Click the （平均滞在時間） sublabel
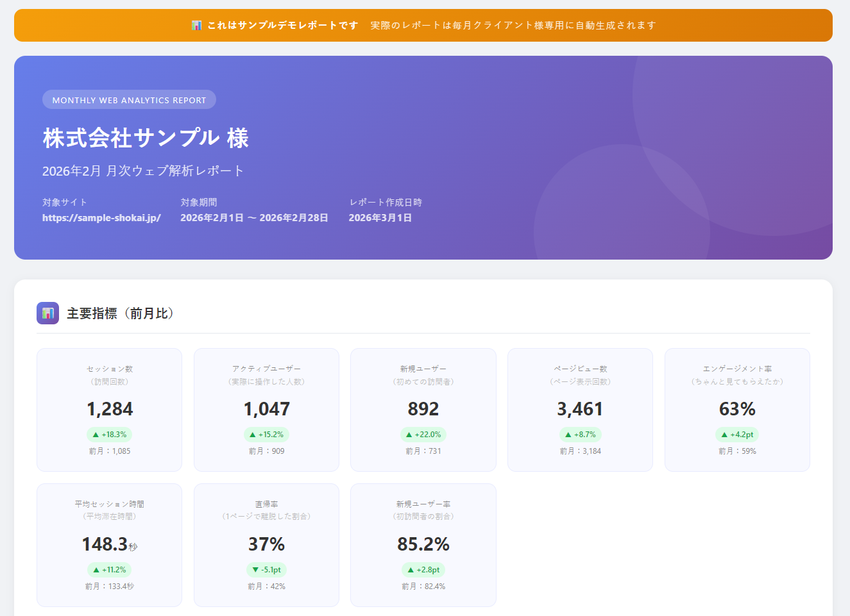The height and width of the screenshot is (616, 850). pos(110,516)
